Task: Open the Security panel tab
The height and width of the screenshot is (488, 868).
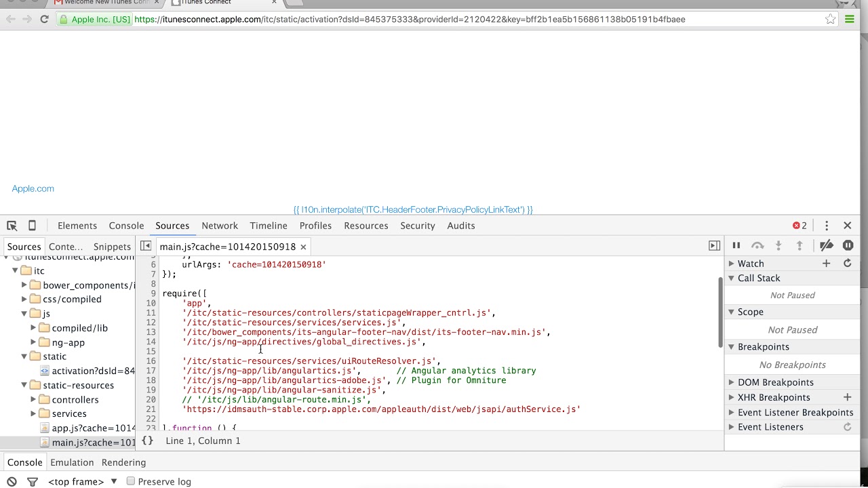Action: [x=418, y=226]
